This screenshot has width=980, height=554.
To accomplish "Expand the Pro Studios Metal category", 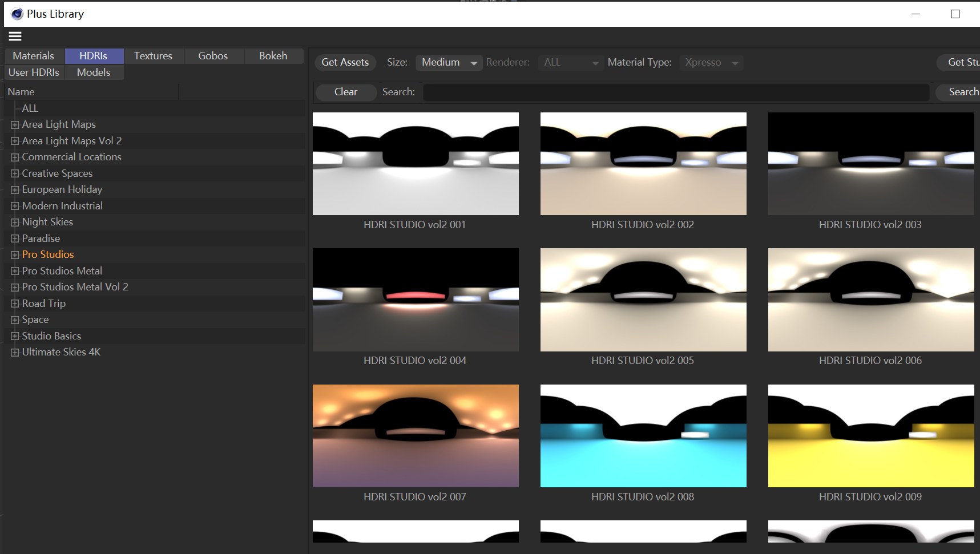I will [x=15, y=271].
